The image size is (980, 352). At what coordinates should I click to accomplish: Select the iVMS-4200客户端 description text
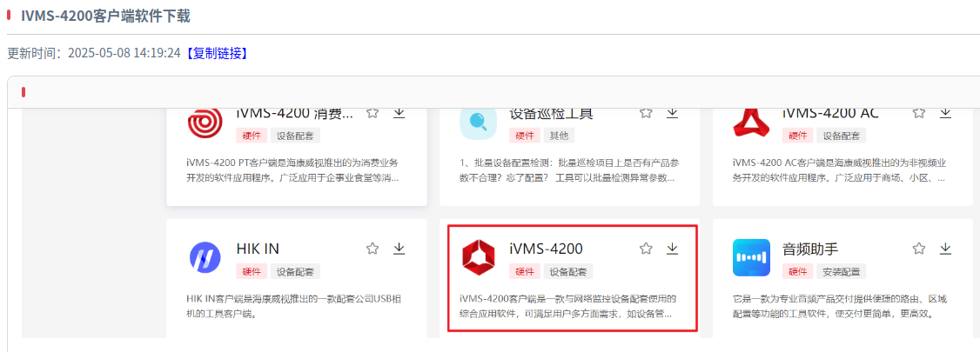(x=567, y=306)
